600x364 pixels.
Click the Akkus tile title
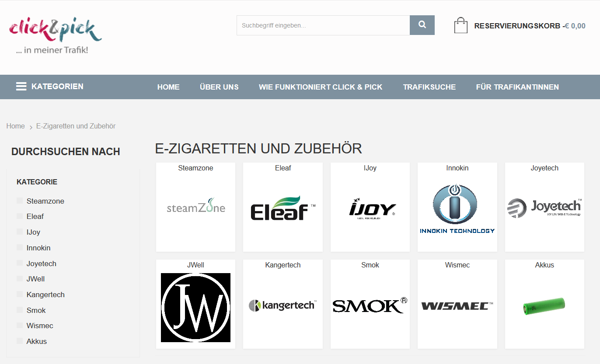(544, 265)
